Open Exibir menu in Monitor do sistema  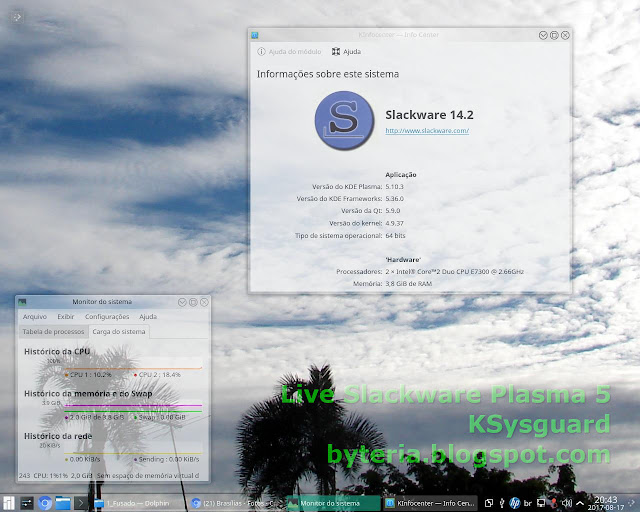66,316
